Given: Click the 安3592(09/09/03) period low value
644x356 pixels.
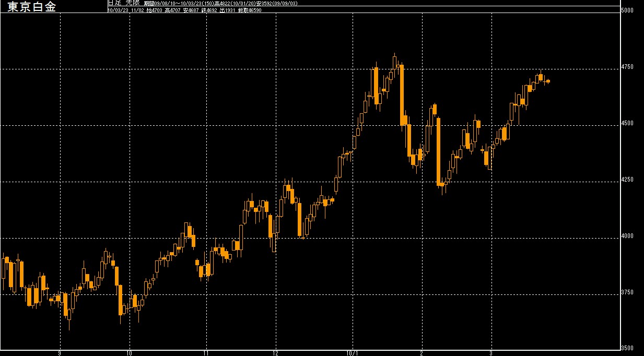Looking at the screenshot, I should [x=277, y=3].
